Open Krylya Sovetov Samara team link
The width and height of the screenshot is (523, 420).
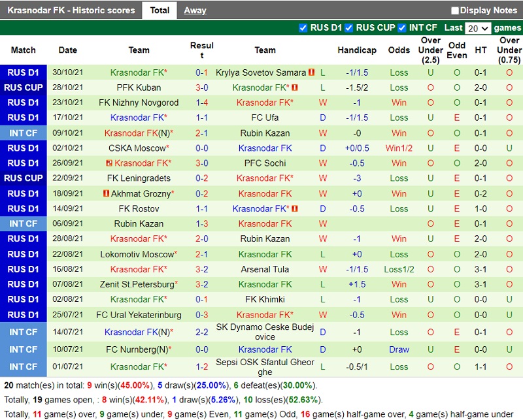click(x=261, y=73)
